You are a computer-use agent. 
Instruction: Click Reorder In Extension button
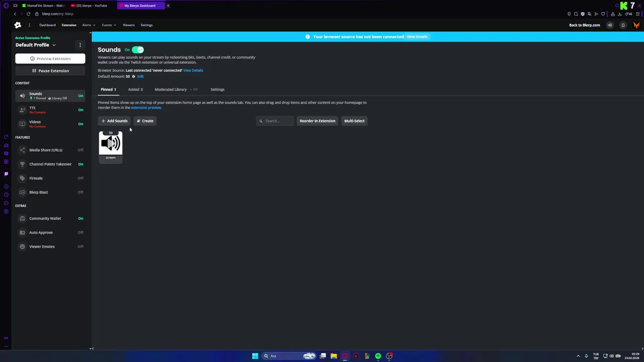tap(317, 121)
